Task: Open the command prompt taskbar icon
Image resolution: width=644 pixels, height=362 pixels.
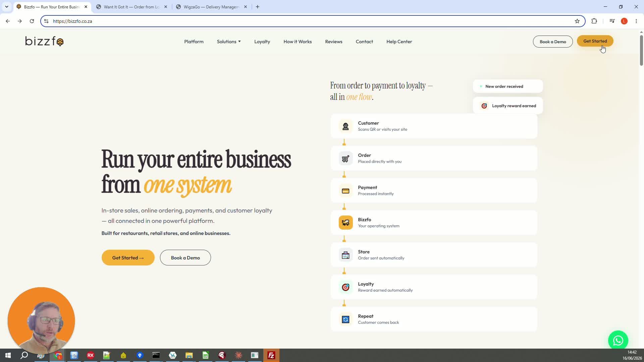Action: (156, 355)
